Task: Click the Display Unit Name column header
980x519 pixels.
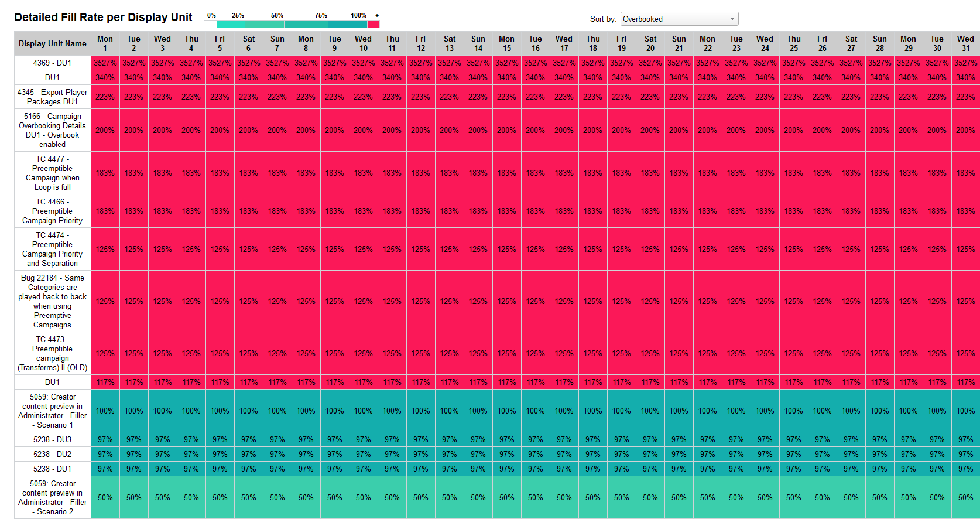Action: (53, 43)
